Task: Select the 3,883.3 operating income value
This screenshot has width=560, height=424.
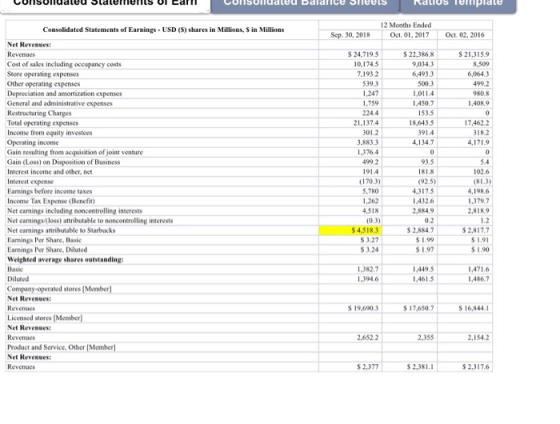Action: point(368,143)
